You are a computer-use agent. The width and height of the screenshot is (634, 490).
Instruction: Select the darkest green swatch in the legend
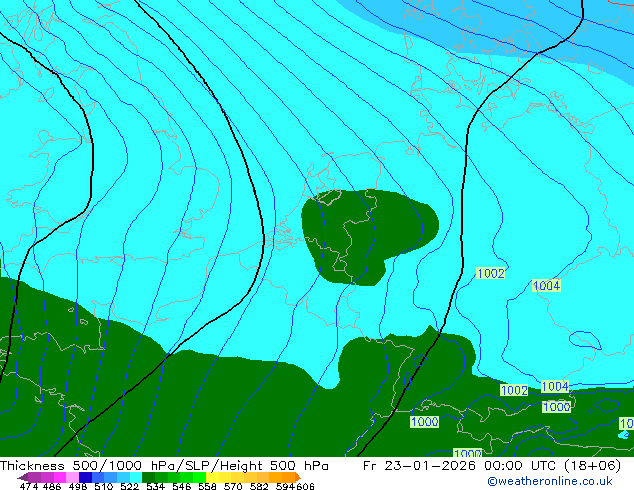click(148, 477)
